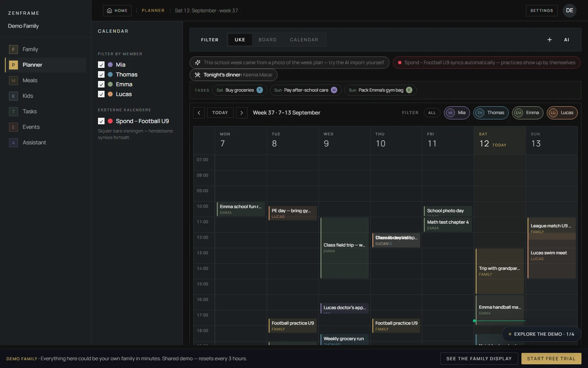Go to previous week arrow
Viewport: 588px width, 368px height.
199,113
